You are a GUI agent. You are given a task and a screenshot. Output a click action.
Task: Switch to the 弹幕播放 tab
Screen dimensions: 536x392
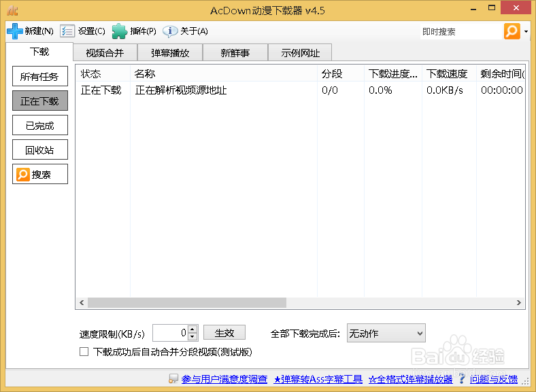(x=170, y=52)
